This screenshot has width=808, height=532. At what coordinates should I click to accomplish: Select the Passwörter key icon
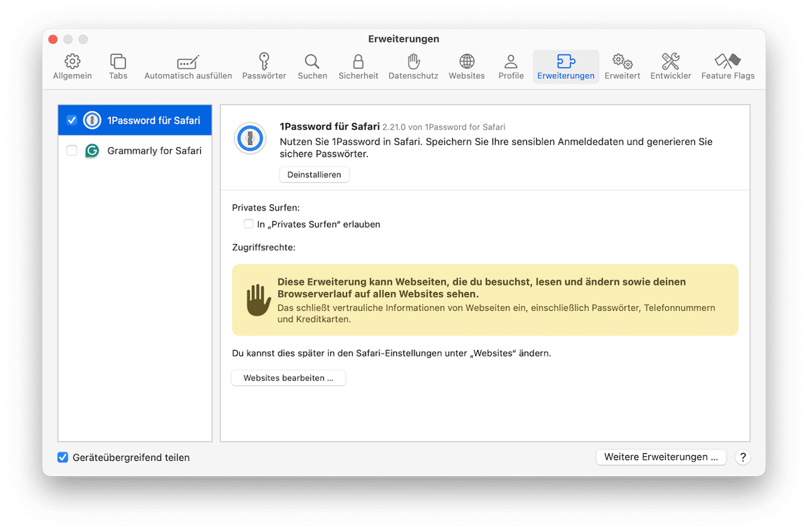264,62
